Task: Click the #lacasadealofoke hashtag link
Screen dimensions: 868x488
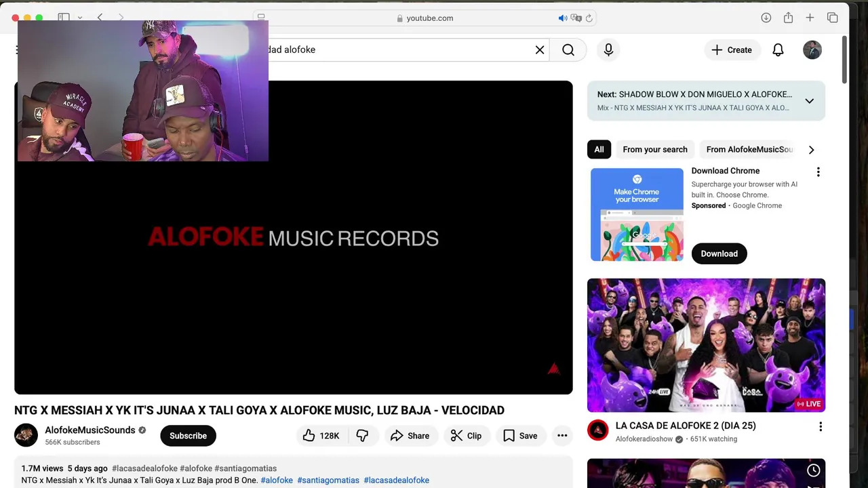Action: [x=396, y=480]
